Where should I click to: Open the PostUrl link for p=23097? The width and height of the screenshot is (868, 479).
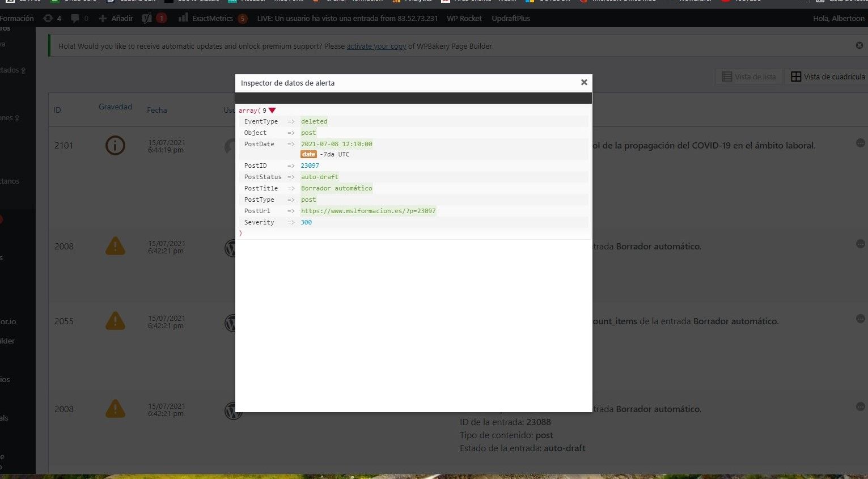point(368,211)
